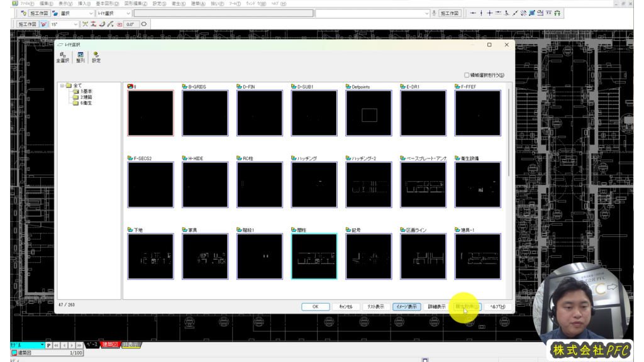
Task: Click the 整列 (Arrange) icon
Action: [x=80, y=57]
